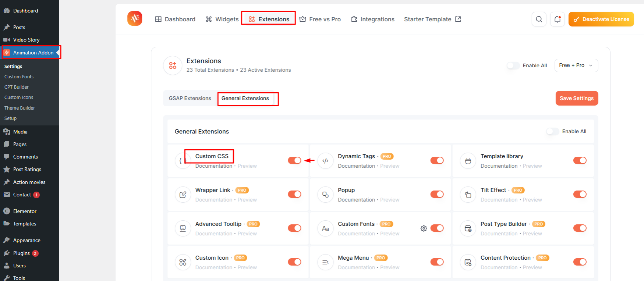This screenshot has height=281, width=644.
Task: Click the Post Type Builder icon
Action: tap(468, 228)
